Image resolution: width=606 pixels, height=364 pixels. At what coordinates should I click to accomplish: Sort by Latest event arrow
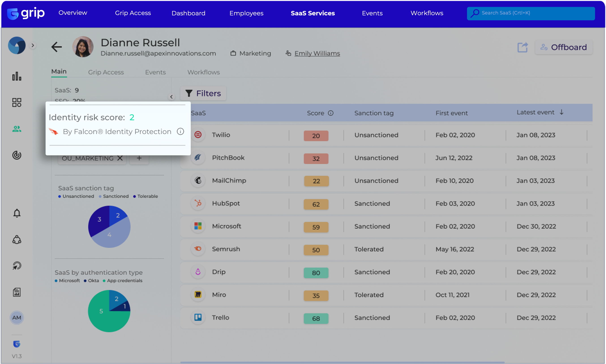pos(562,112)
